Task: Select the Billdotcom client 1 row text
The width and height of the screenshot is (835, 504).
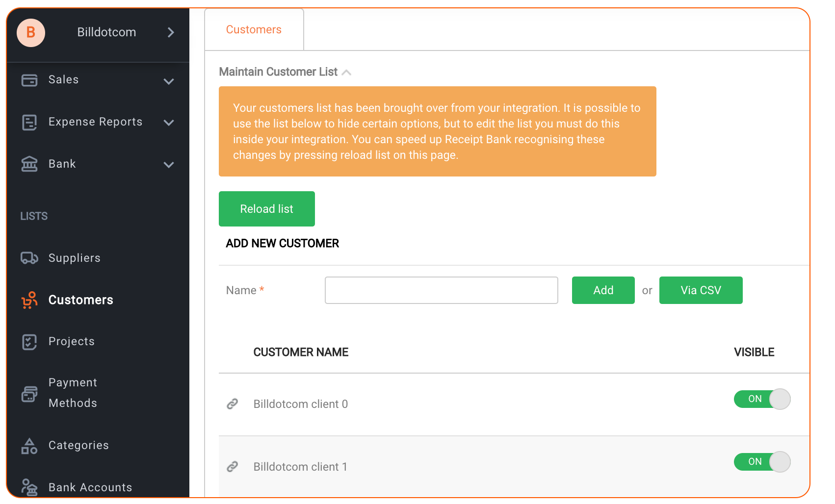Action: pos(300,467)
